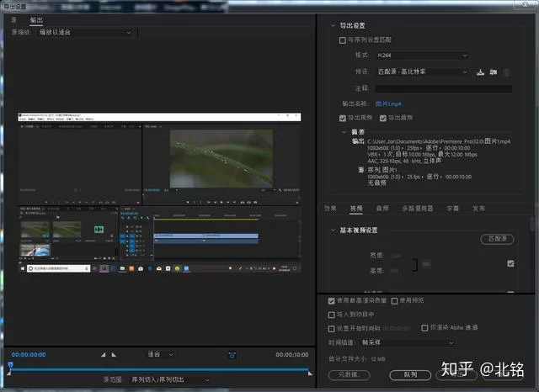Check the 导入到项目中 option
Viewport: 539px width, 392px height.
coord(331,315)
